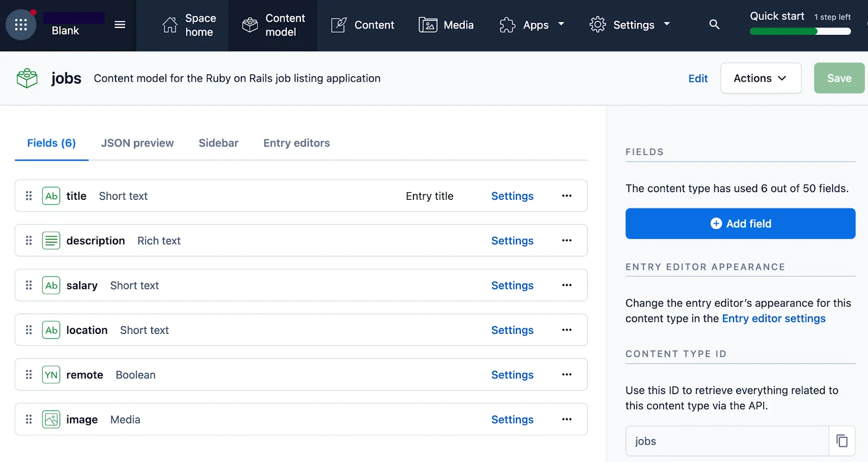Open Settings for the location field
This screenshot has height=462, width=868.
tap(512, 330)
